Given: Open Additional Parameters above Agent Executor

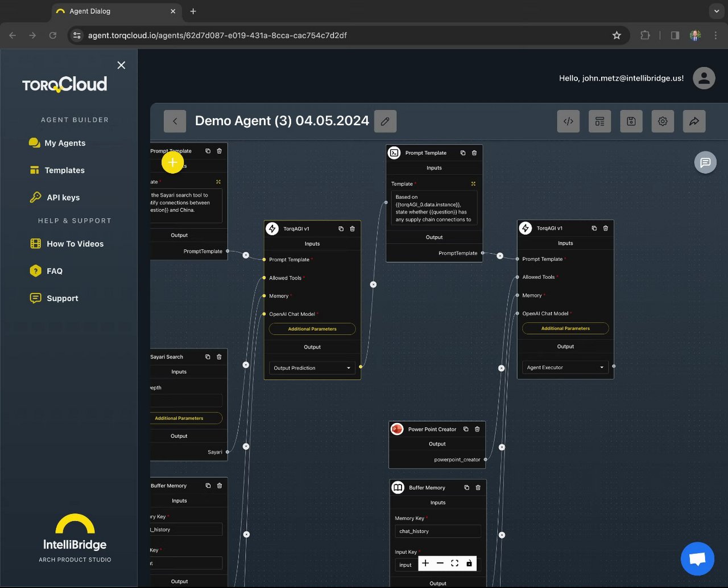Looking at the screenshot, I should [565, 328].
